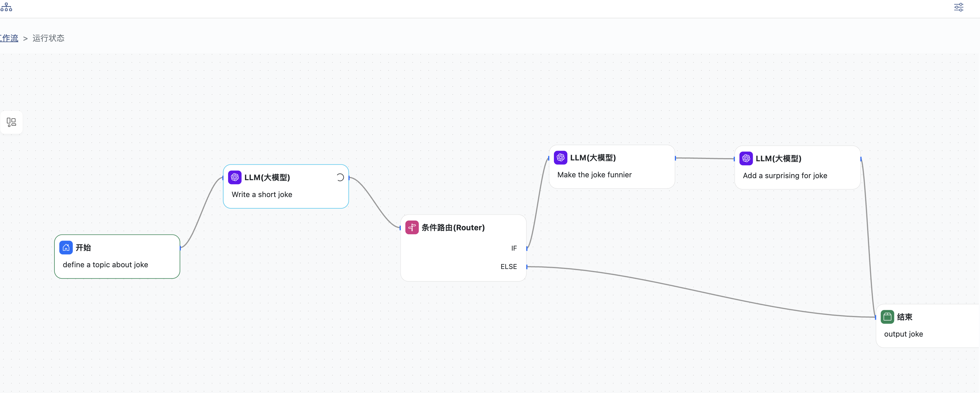The width and height of the screenshot is (980, 393).
Task: Select the IF branch of the Router
Action: (513, 248)
